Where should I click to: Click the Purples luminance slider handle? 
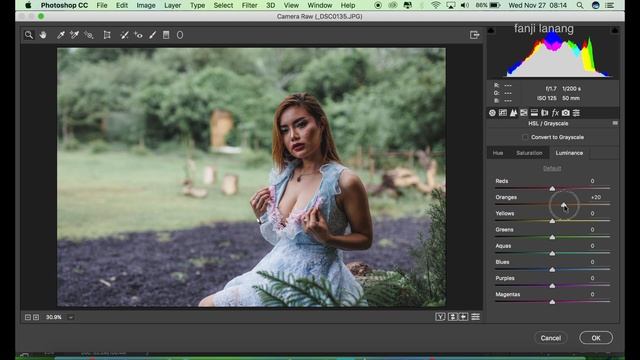tap(552, 286)
